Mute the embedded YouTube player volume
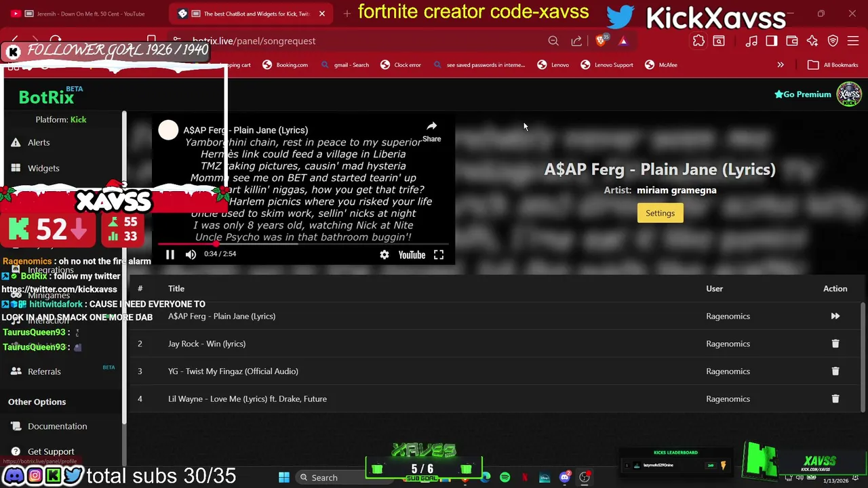 coord(191,255)
